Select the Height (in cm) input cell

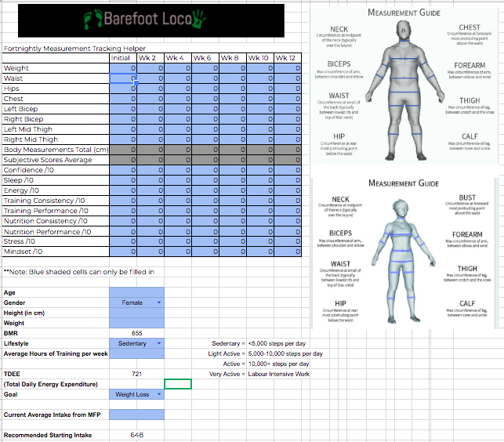137,312
